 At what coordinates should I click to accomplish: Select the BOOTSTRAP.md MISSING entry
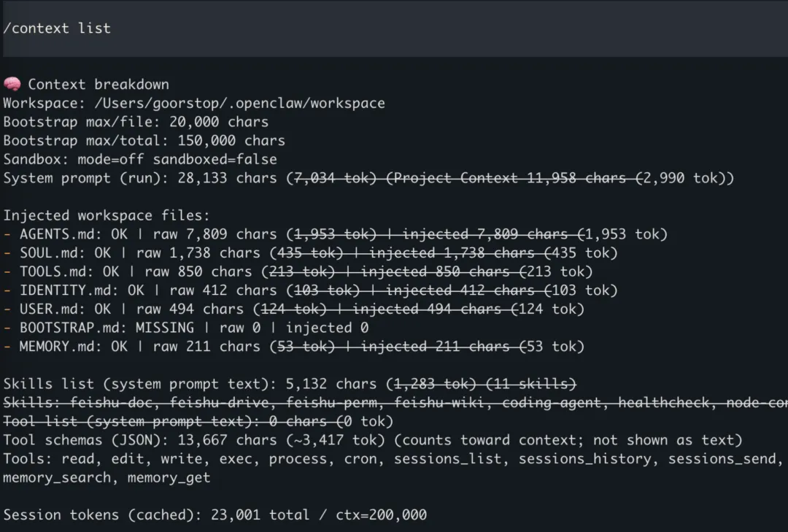pyautogui.click(x=186, y=328)
